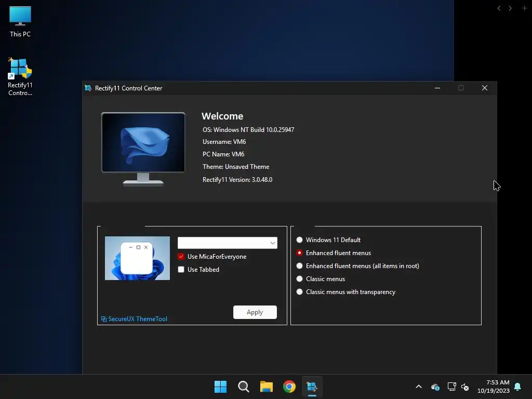The image size is (532, 399).
Task: Click the PC Name: VM6 text
Action: [223, 154]
